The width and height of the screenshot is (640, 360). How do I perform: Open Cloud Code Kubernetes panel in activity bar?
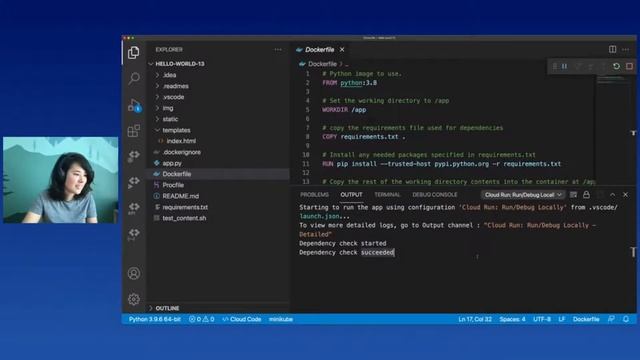tap(133, 156)
